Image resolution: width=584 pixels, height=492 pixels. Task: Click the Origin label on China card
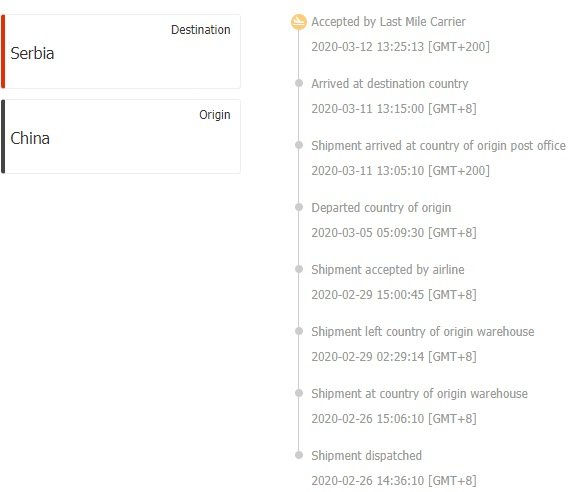pos(215,115)
